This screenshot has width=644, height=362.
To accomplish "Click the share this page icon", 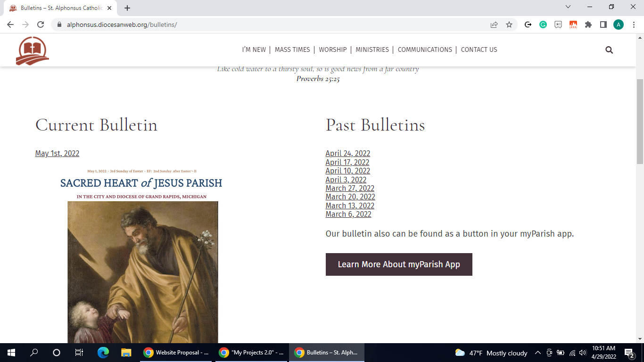I will 494,25.
